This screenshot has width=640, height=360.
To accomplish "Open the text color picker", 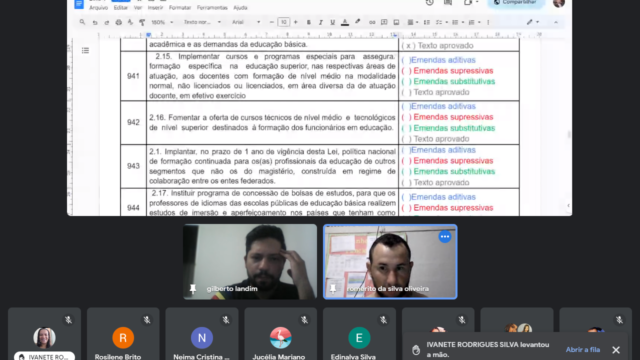I will point(345,22).
